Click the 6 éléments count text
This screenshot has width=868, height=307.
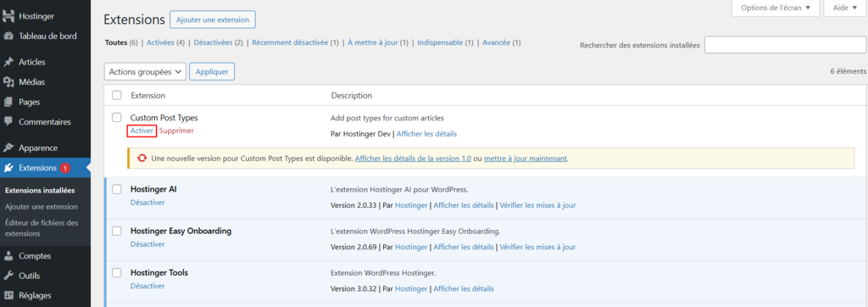pos(848,71)
